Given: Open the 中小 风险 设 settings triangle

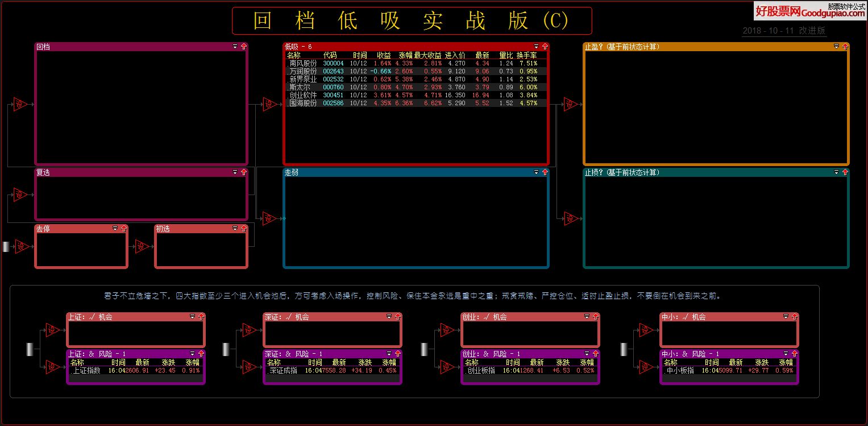Looking at the screenshot, I should (x=646, y=367).
